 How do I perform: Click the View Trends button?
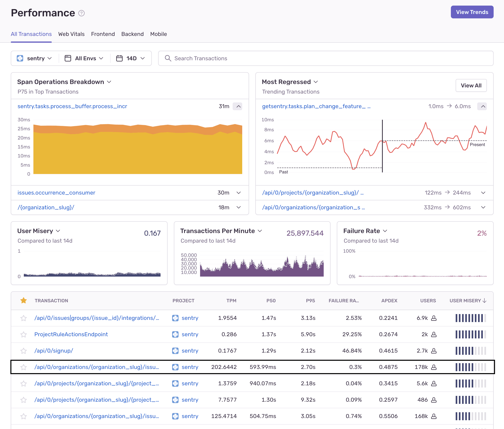[x=472, y=12]
